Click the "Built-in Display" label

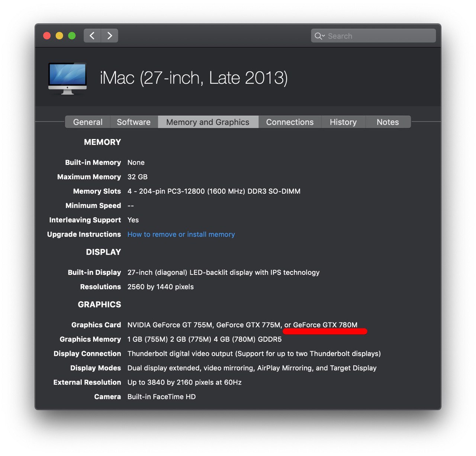click(x=94, y=273)
